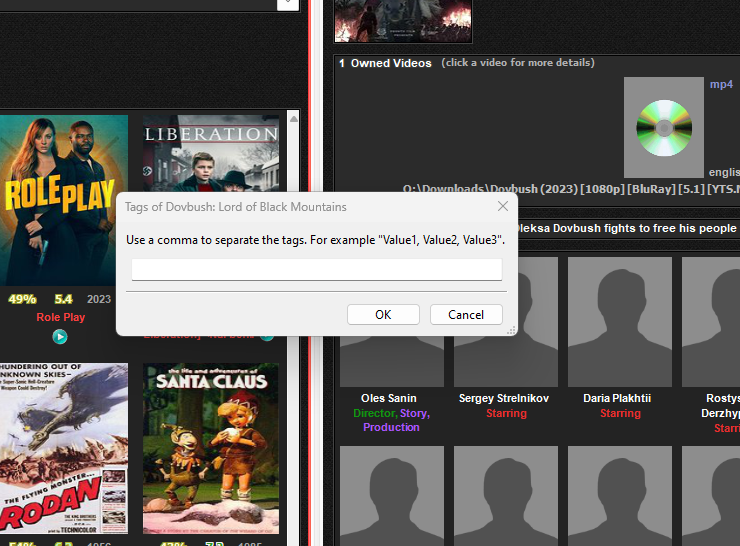This screenshot has width=740, height=546.
Task: Open Daria Plakhtii person entry
Action: coord(617,398)
